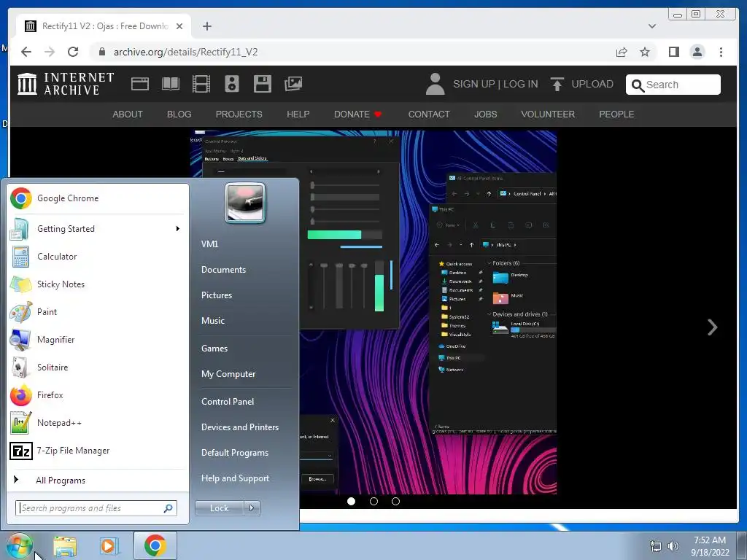Click the volume speaker tray icon
Image resolution: width=747 pixels, height=560 pixels.
tap(673, 546)
